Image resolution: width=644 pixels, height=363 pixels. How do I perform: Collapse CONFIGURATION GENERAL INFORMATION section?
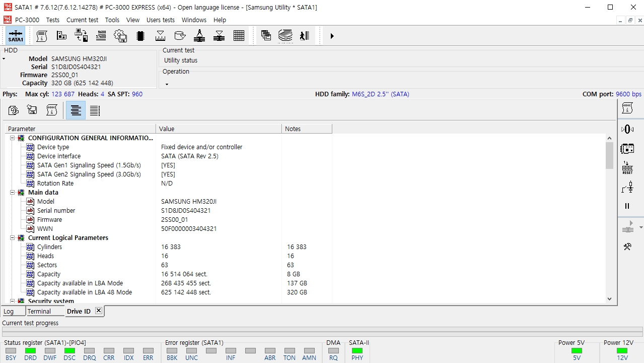click(x=13, y=138)
